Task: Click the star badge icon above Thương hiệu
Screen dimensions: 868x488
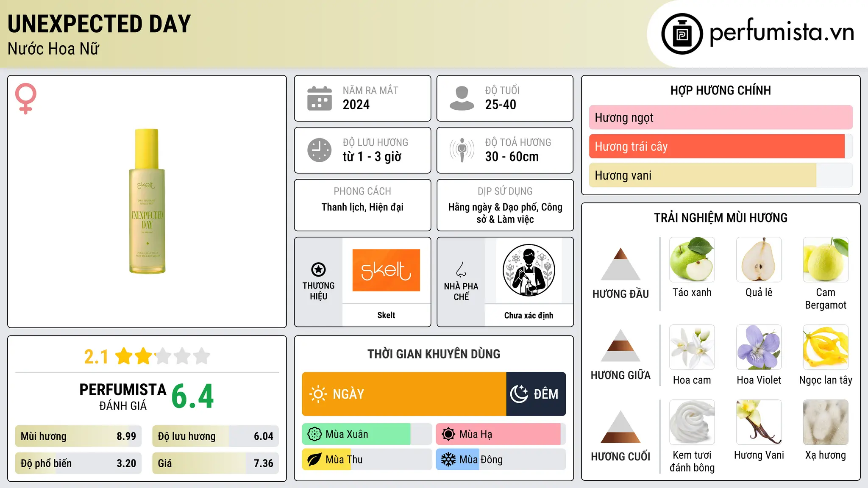Action: [318, 269]
